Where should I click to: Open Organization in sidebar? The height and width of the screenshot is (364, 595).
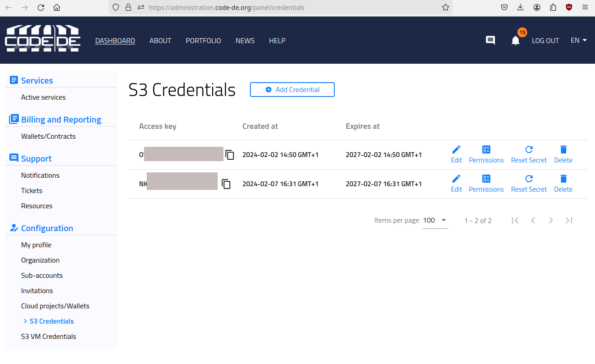(40, 260)
